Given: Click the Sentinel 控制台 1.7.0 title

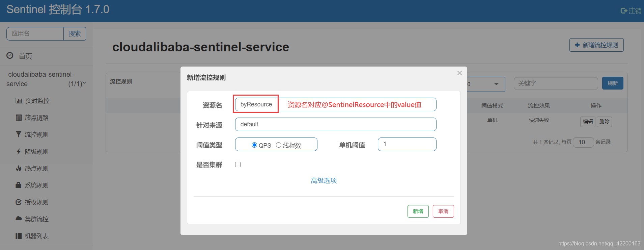Looking at the screenshot, I should coord(58,9).
